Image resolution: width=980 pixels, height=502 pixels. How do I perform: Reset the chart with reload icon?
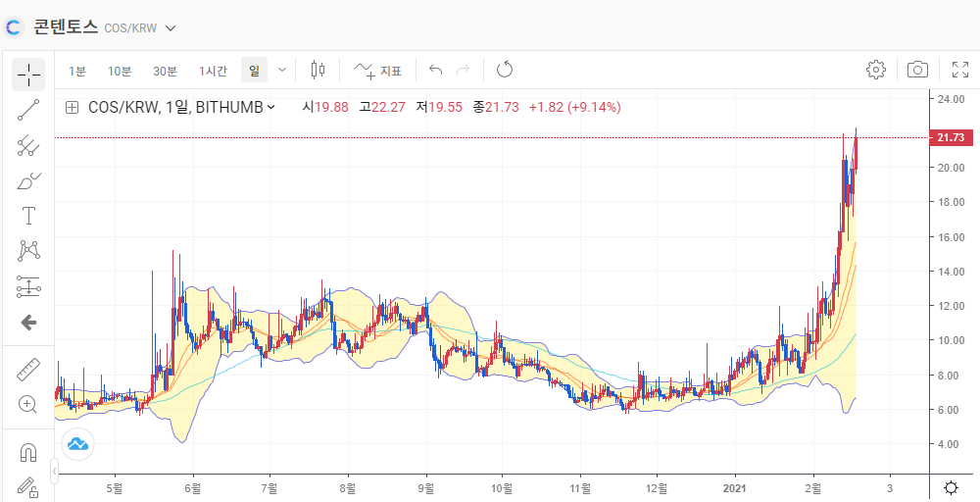(x=505, y=70)
